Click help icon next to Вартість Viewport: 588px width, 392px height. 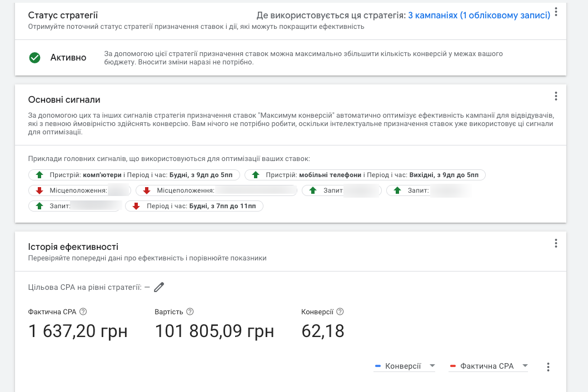(x=190, y=312)
